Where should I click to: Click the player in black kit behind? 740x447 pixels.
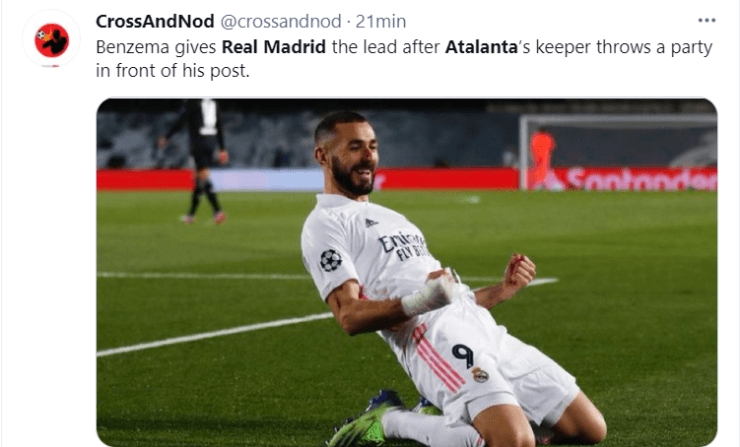coord(198,160)
